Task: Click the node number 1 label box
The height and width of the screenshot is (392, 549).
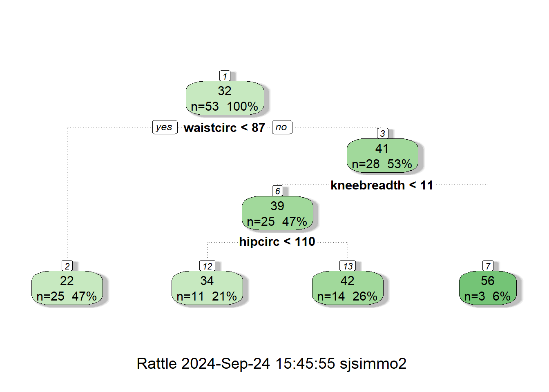Action: coord(225,76)
